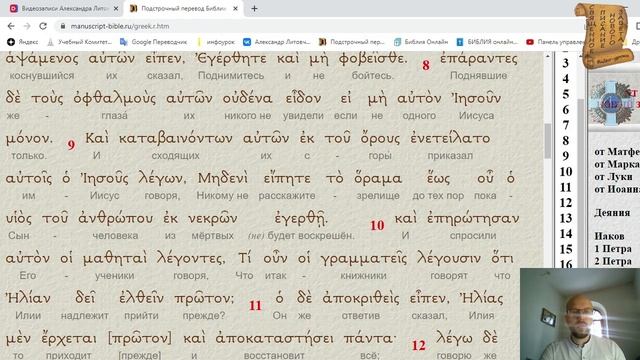Jump to chapter 15 in chapter list
This screenshot has height=360, width=640.
pos(566,249)
